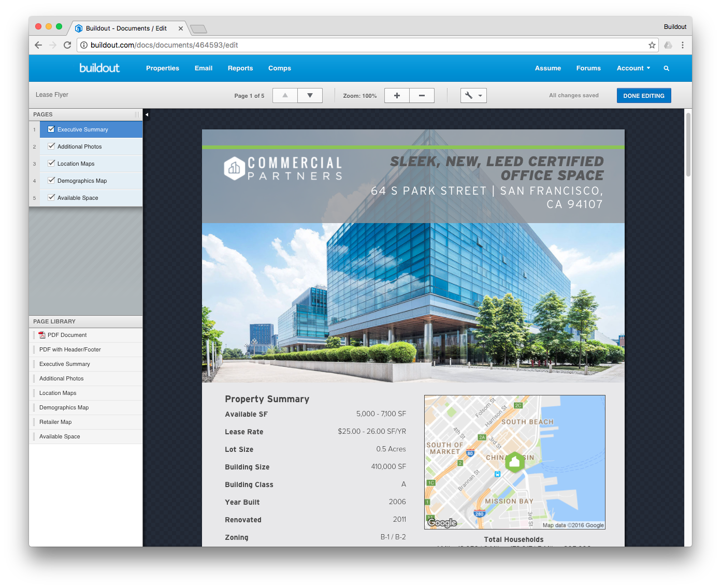Open Chrome's three-dot menu

682,45
